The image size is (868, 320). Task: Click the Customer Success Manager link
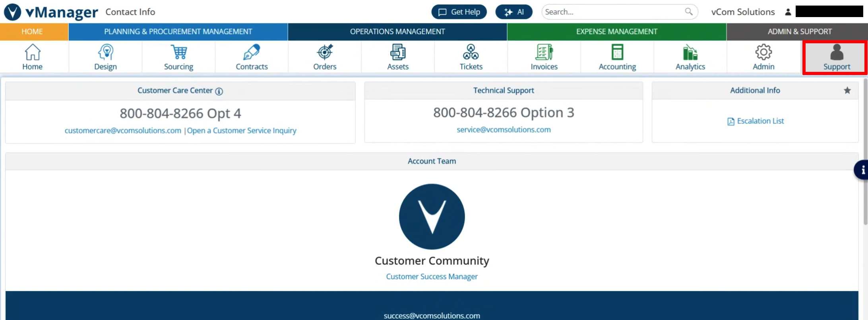click(x=432, y=277)
